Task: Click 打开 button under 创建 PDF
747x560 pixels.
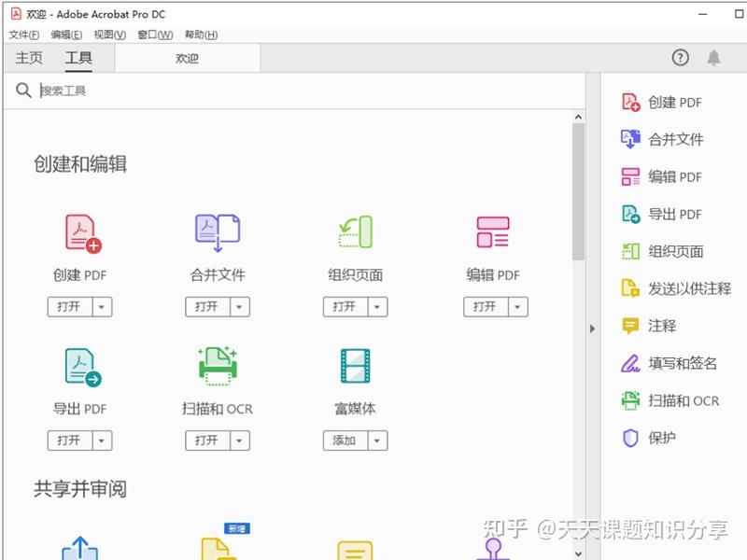Action: point(69,307)
